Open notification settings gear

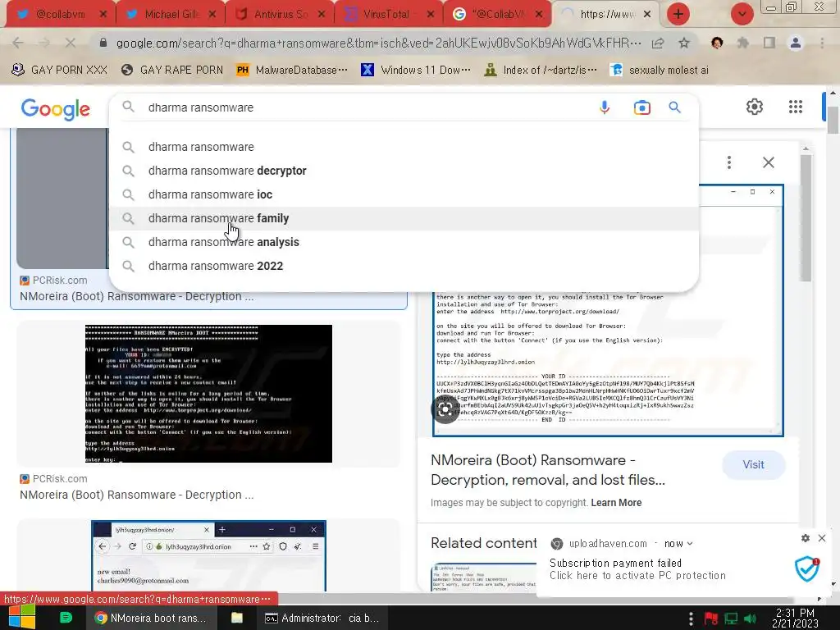[806, 538]
